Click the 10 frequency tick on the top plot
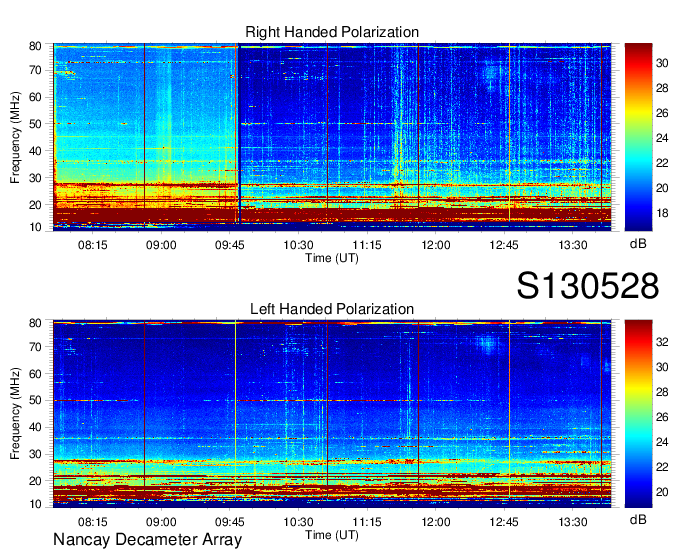The height and width of the screenshot is (552, 680). (35, 227)
